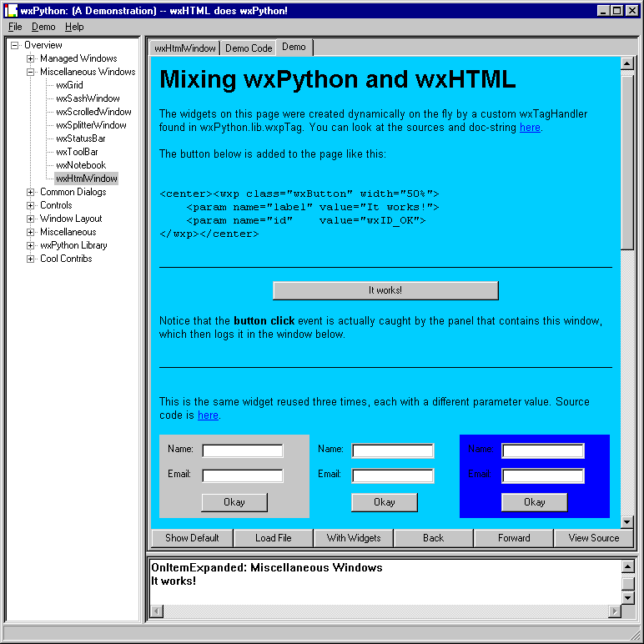Image resolution: width=644 pixels, height=644 pixels.
Task: Click the wxPython application icon in title bar
Action: [x=11, y=11]
